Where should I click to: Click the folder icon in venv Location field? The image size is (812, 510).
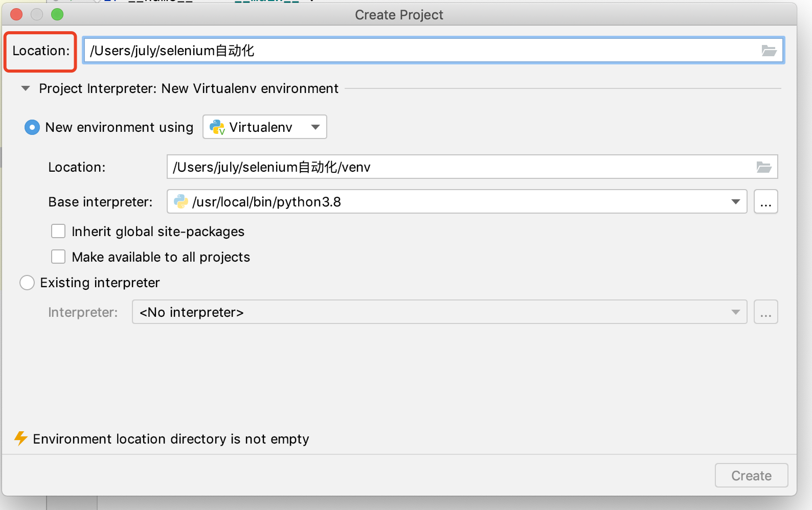point(764,167)
